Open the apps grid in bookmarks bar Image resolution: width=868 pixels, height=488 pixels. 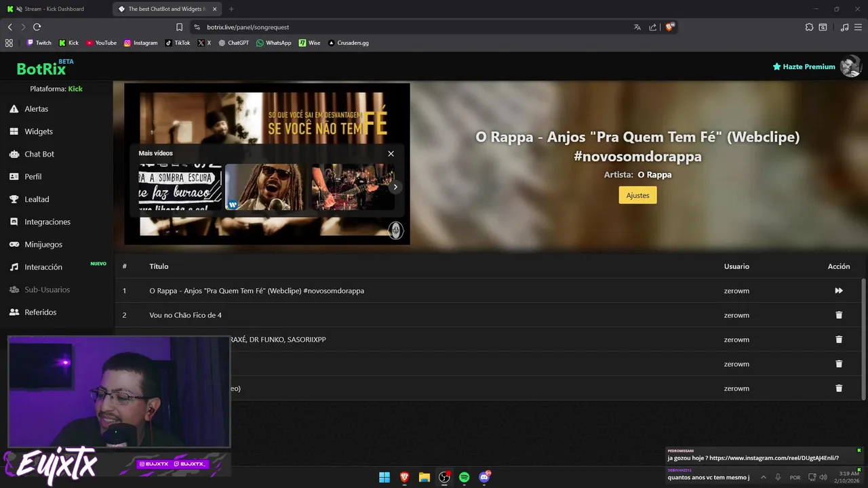(x=9, y=43)
